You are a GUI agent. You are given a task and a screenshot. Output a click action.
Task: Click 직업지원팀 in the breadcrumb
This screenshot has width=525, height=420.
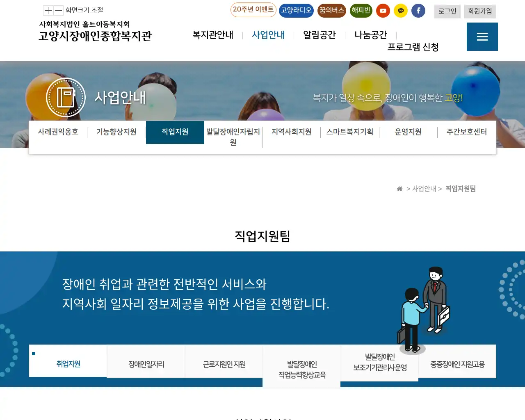461,189
